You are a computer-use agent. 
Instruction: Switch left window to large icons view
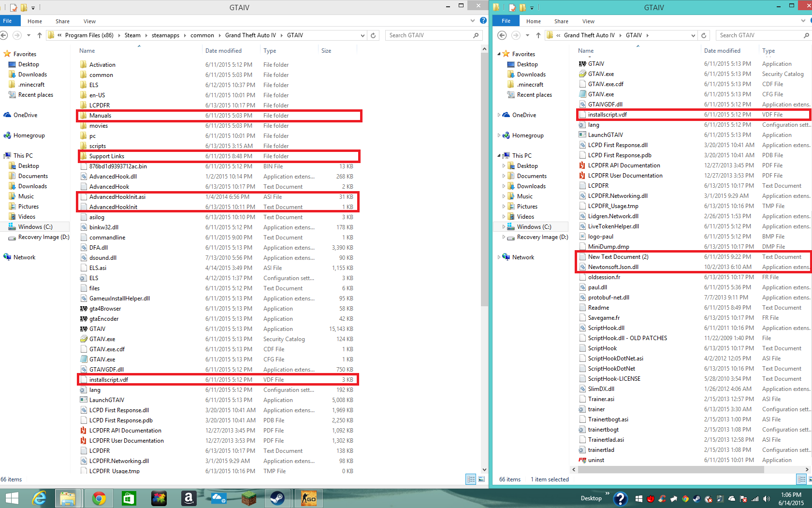[x=481, y=479]
